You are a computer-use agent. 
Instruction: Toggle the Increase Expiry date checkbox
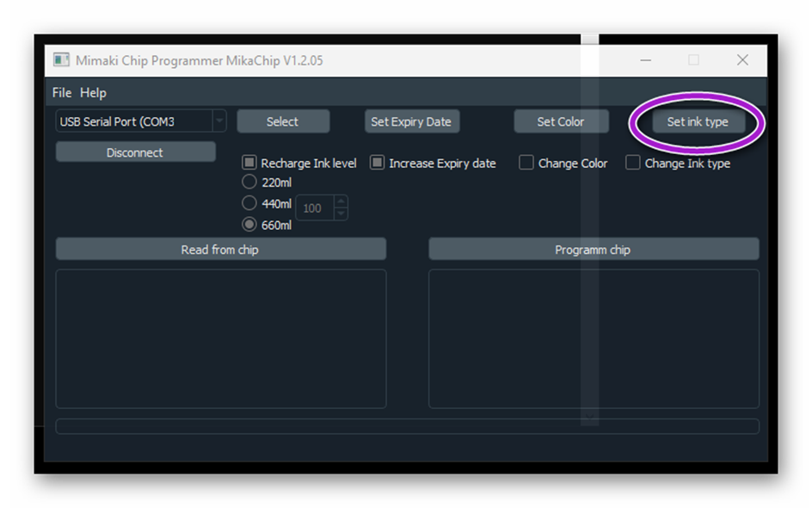[377, 162]
